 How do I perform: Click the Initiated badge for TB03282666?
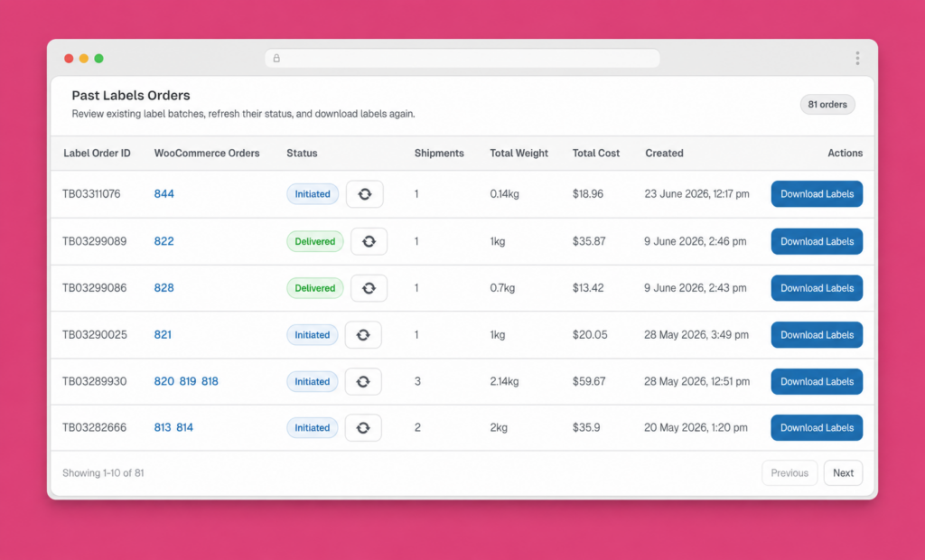tap(312, 428)
